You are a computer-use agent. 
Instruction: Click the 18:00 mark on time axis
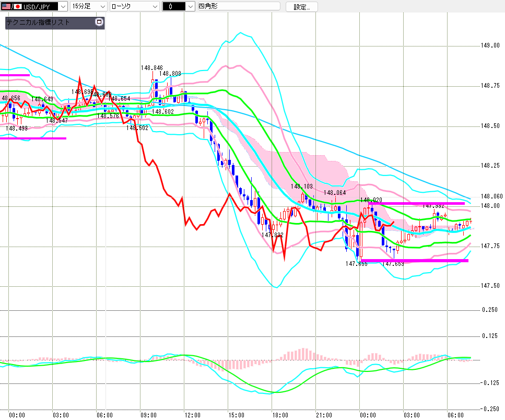280,415
